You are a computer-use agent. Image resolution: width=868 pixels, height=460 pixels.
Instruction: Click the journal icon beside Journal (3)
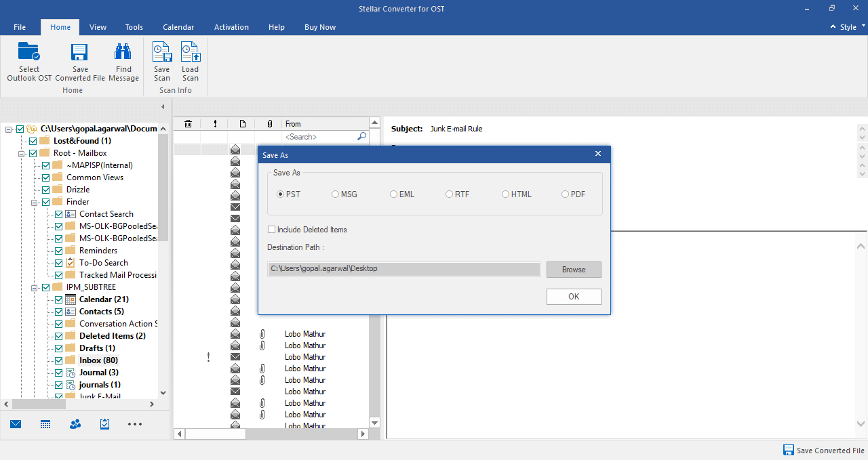tap(71, 373)
